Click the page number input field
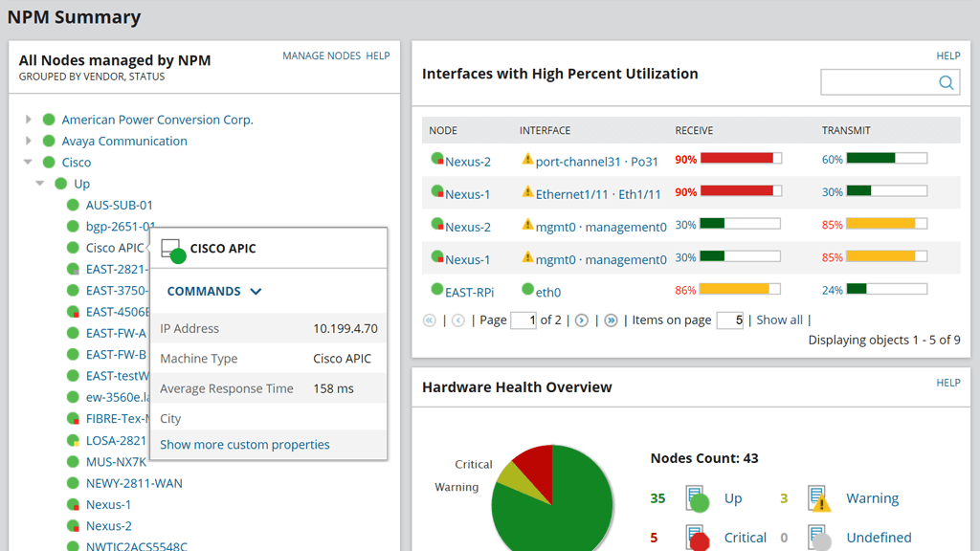Viewport: 980px width, 551px height. (523, 320)
